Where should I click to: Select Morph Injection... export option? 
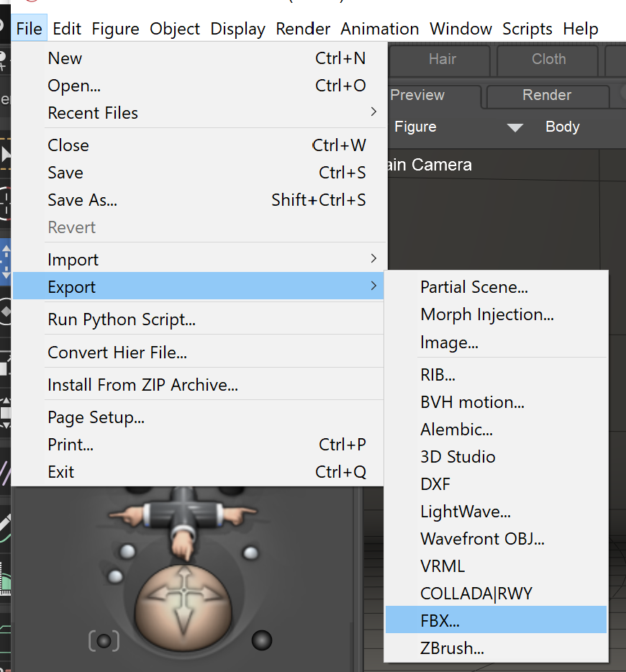tap(496, 314)
